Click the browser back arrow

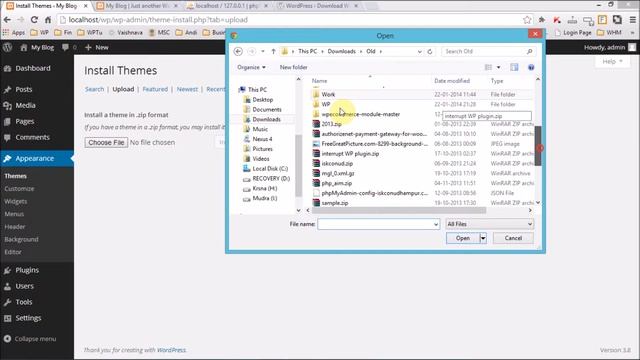click(7, 20)
